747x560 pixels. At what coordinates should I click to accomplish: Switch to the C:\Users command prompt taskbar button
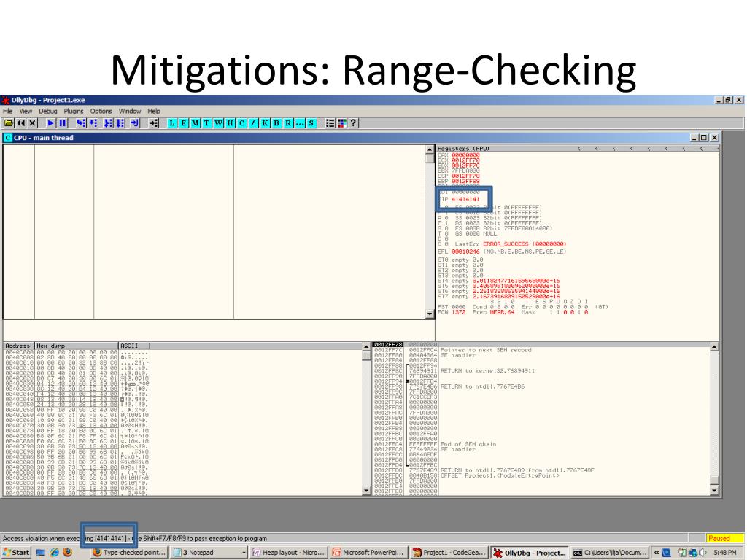pos(611,553)
